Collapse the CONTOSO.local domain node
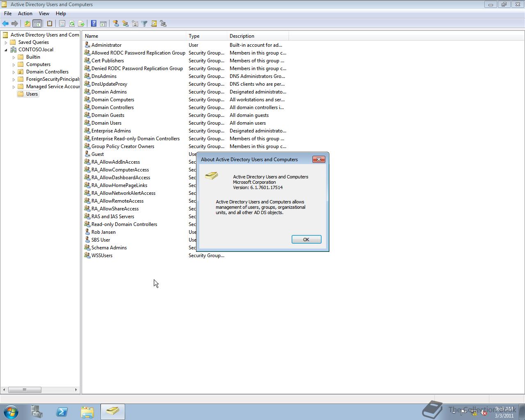525x420 pixels. [x=6, y=50]
